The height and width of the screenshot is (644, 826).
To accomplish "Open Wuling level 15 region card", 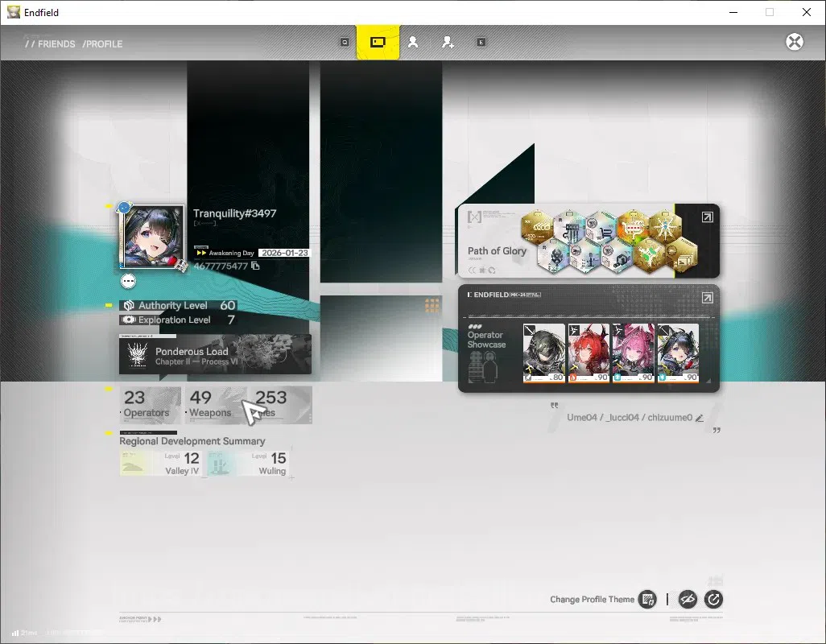I will [x=248, y=464].
